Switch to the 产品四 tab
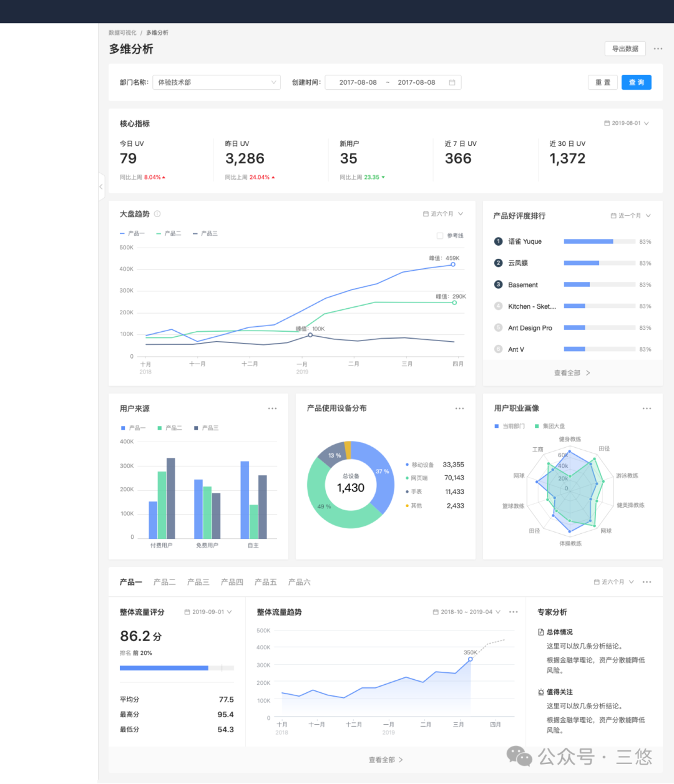Viewport: 674px width, 784px height. 232,582
